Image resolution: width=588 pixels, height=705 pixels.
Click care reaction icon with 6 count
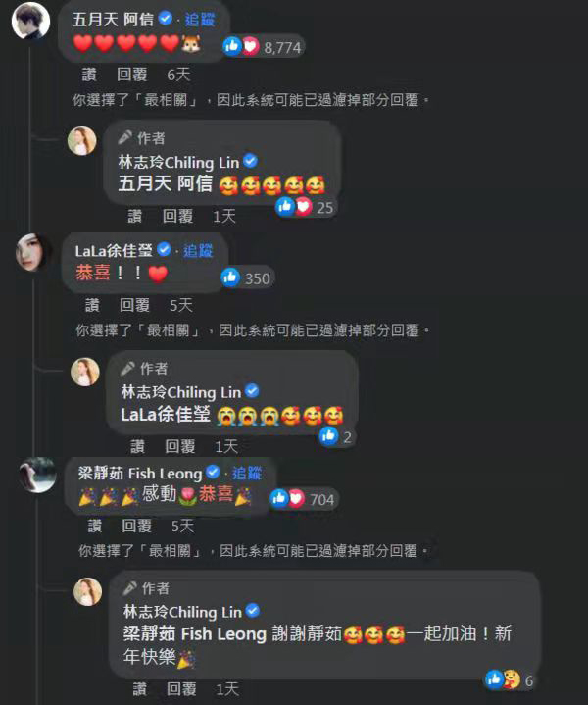click(x=512, y=680)
